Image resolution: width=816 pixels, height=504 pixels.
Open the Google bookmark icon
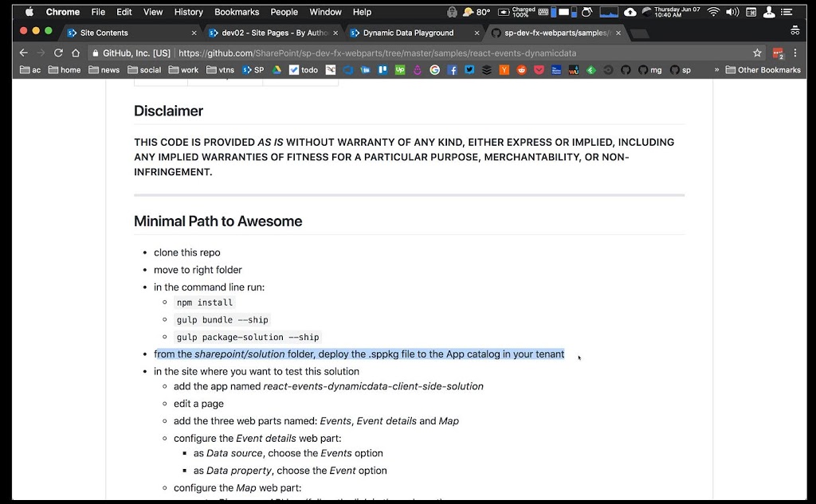[x=434, y=70]
